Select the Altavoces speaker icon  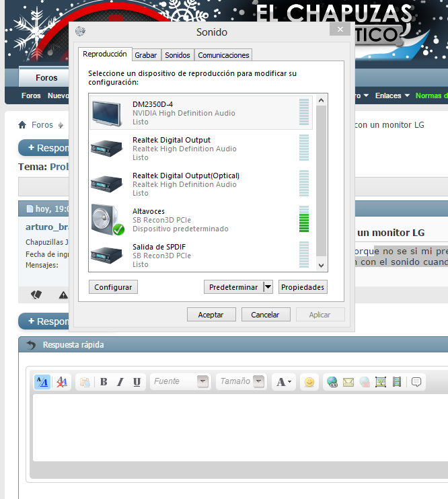pos(108,220)
